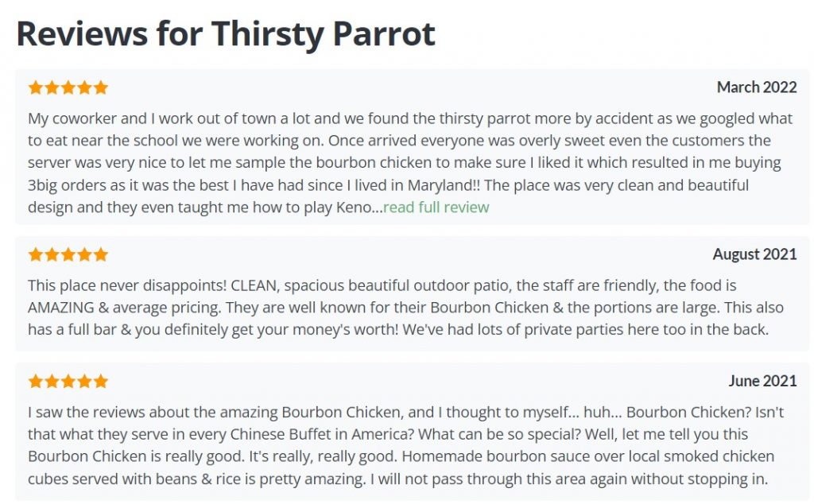The image size is (814, 504).
Task: Click the June 2021 date label
Action: (762, 382)
